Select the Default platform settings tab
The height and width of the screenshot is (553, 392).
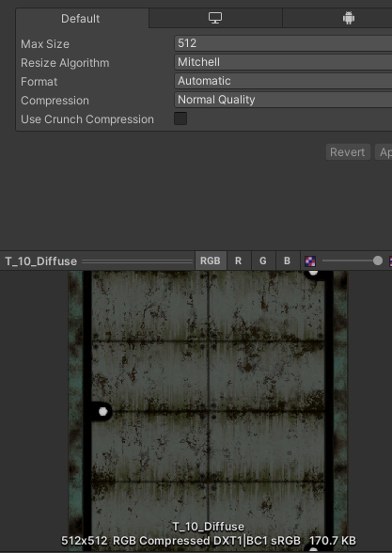click(82, 19)
